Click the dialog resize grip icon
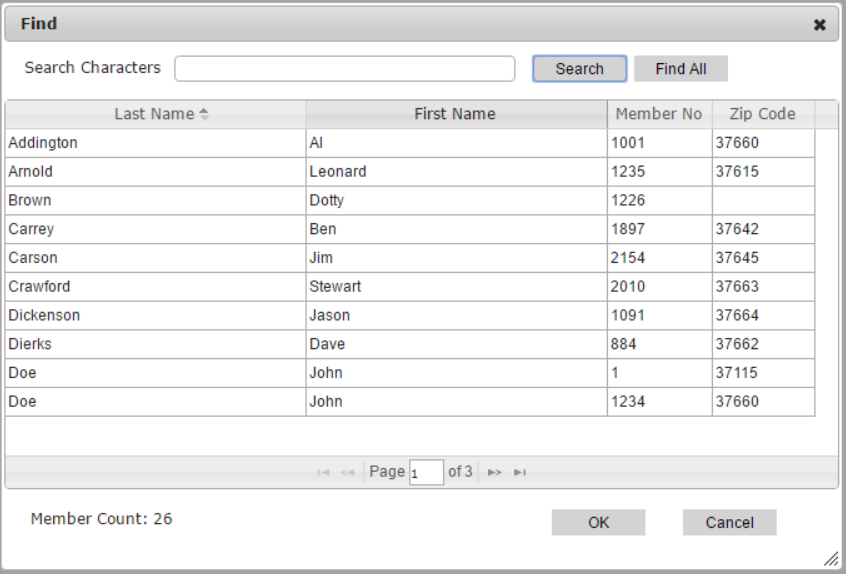 (831, 559)
